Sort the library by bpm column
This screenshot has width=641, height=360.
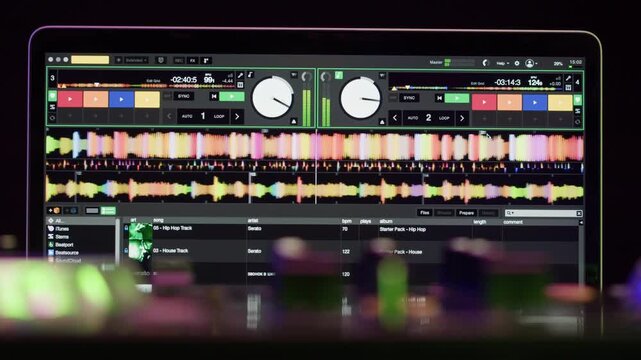pyautogui.click(x=347, y=221)
